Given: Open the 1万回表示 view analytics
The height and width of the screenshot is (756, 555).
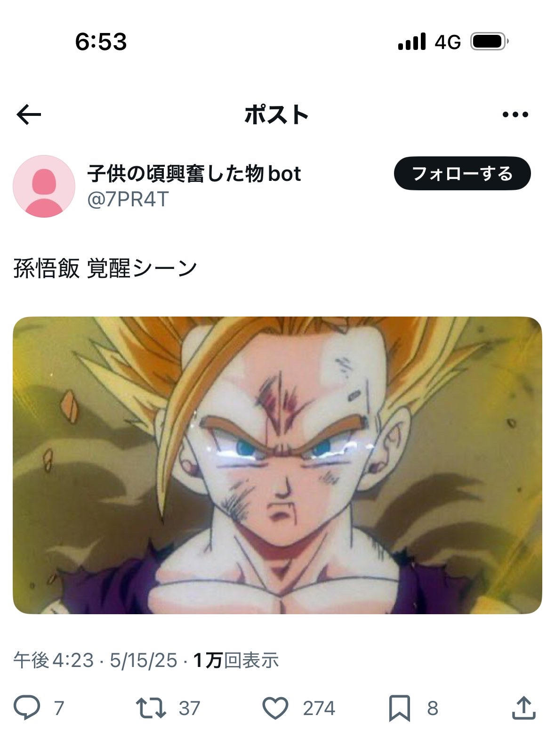Looking at the screenshot, I should click(x=236, y=660).
